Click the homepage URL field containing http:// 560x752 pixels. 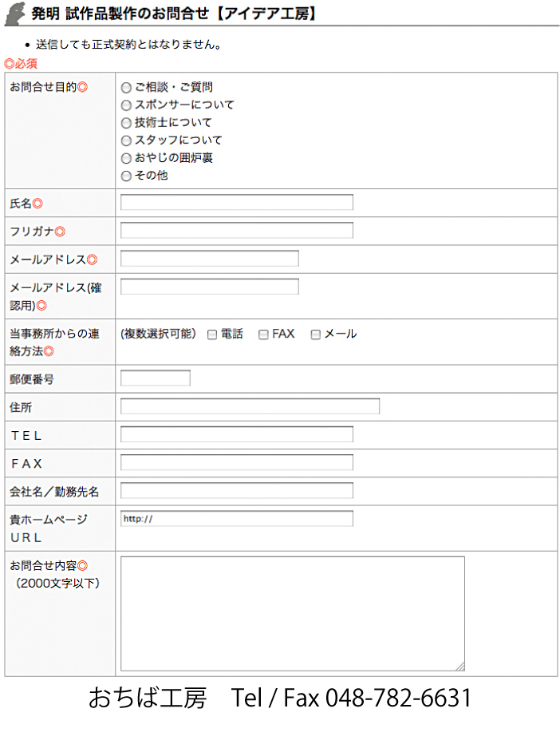coord(236,519)
